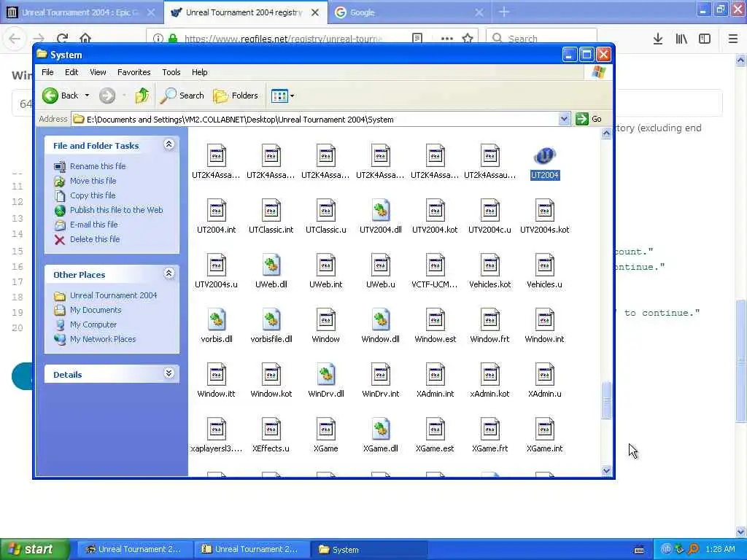Select the UTV2004.dll file icon
This screenshot has width=747, height=560.
[x=381, y=211]
